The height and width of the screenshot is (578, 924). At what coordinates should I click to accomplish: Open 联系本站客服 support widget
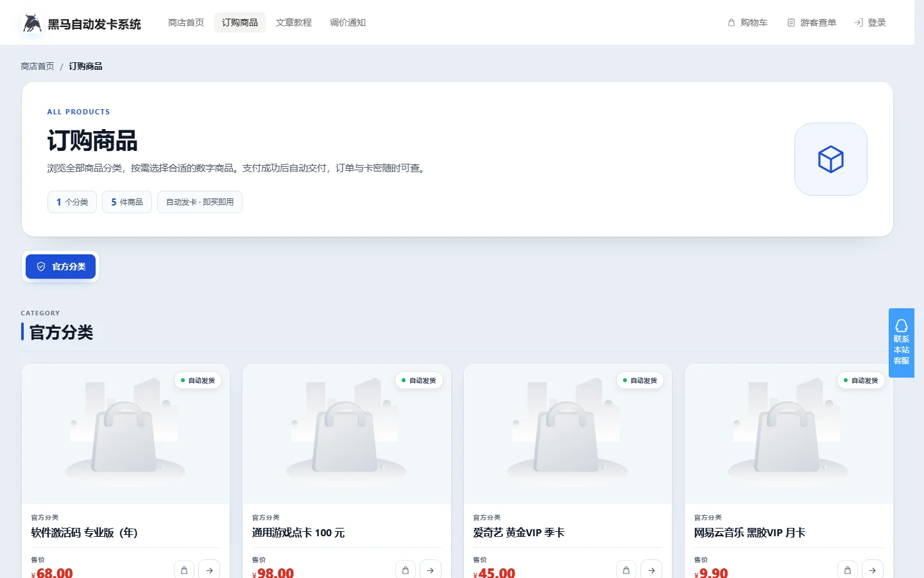(902, 343)
